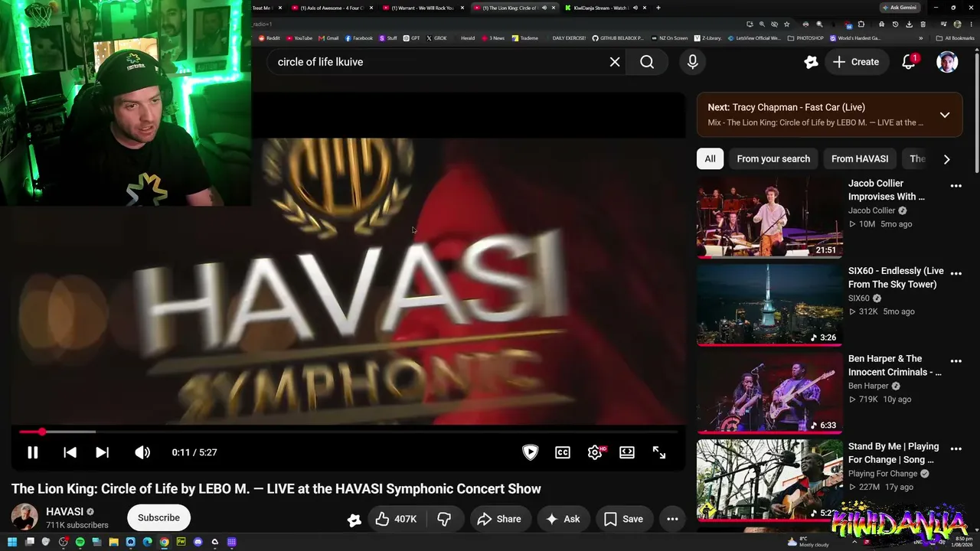Open YouTube notifications bell
The height and width of the screenshot is (551, 980).
point(909,62)
